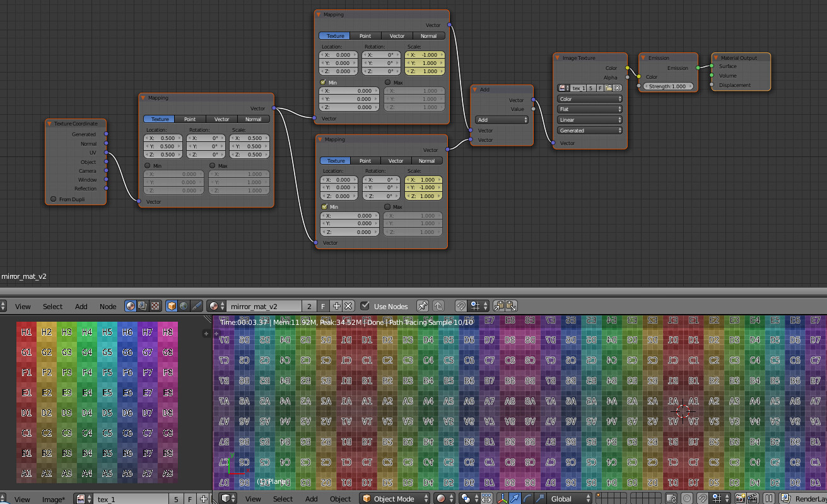This screenshot has width=827, height=504.
Task: Open Flat projection dropdown in Image Texture
Action: click(590, 109)
